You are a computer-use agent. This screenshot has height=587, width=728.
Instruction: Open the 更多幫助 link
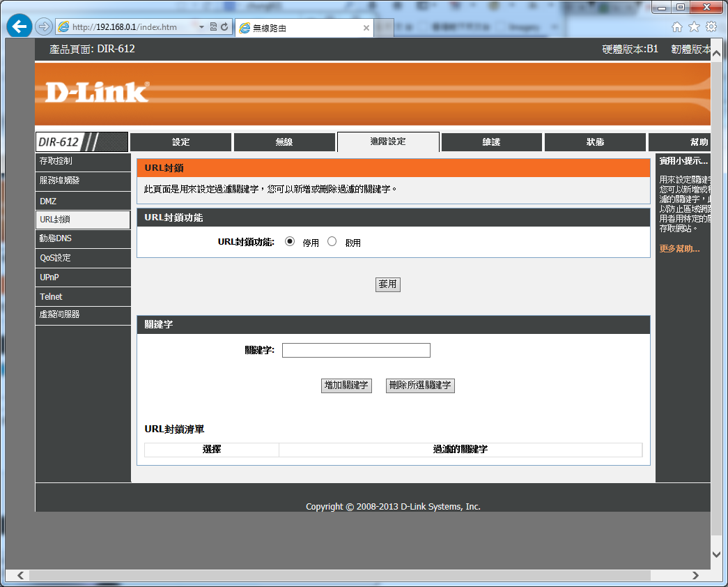(679, 249)
